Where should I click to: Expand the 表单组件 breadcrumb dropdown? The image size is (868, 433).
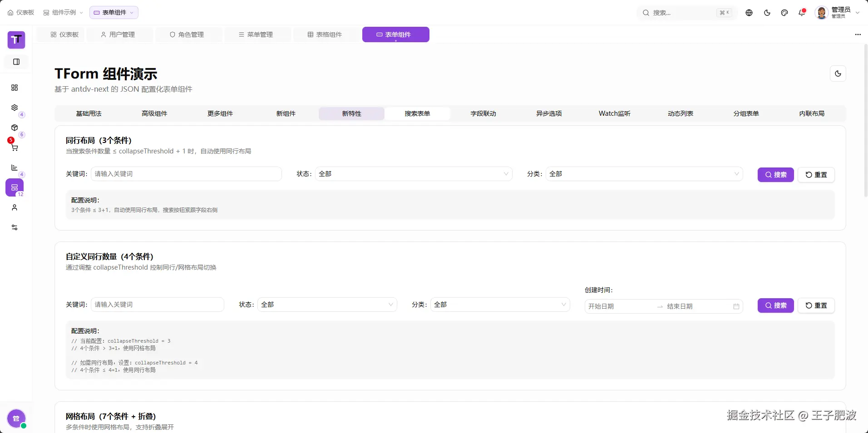[114, 13]
